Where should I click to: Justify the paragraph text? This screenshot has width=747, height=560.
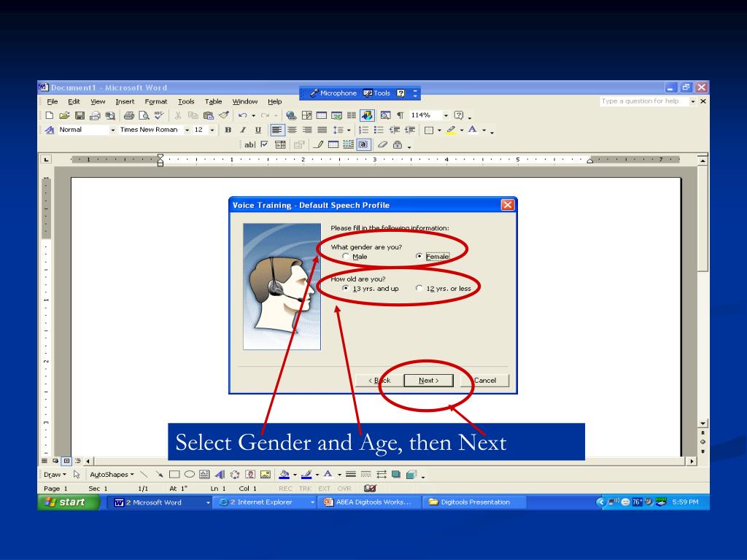click(x=322, y=130)
